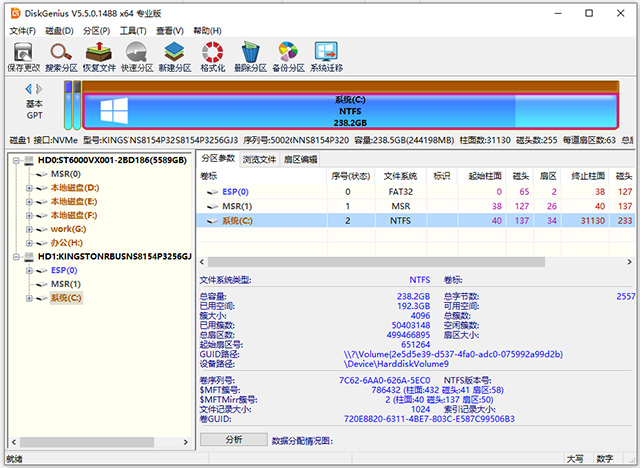The height and width of the screenshot is (468, 640).
Task: Select MSR(0) under HD0 in the tree
Action: click(66, 174)
